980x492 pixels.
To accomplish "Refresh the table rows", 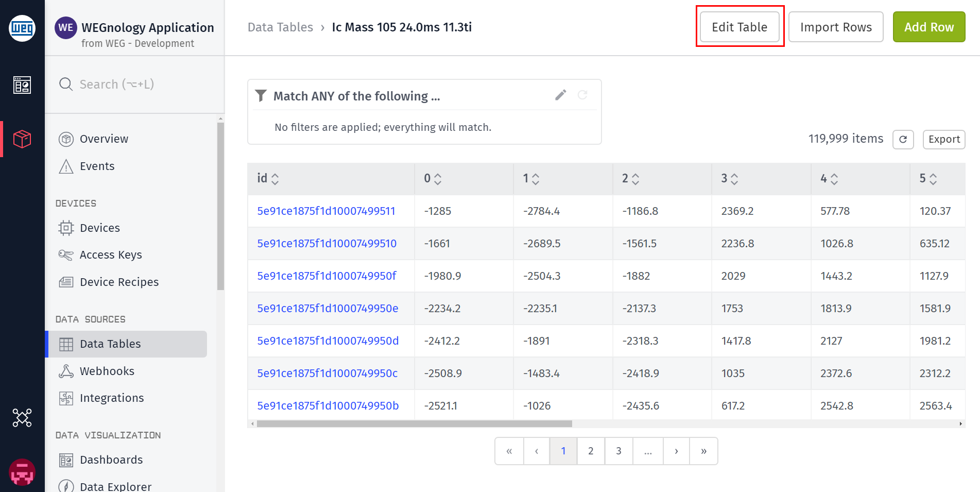I will (x=903, y=140).
